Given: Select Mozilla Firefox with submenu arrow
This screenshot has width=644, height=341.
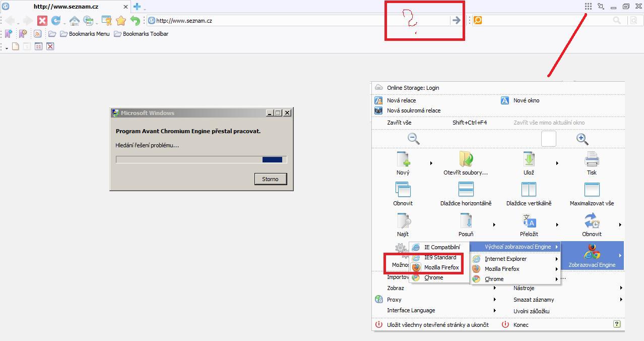Looking at the screenshot, I should point(516,269).
